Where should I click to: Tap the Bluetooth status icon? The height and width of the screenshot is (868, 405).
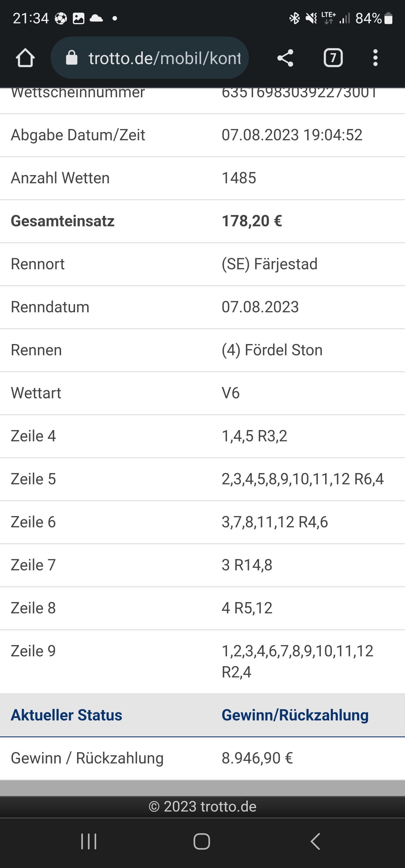click(x=294, y=18)
